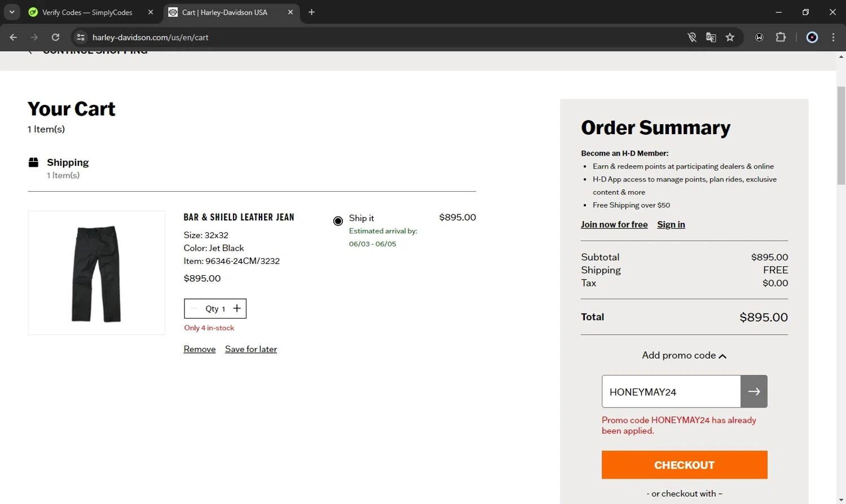Click the promo code already applied error message
The height and width of the screenshot is (504, 846).
(679, 425)
